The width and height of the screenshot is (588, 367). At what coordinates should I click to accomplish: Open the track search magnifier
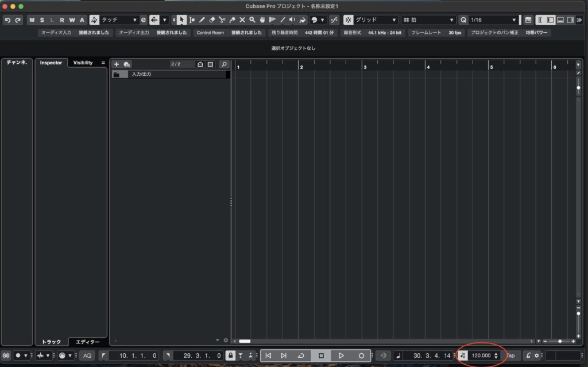[x=224, y=64]
